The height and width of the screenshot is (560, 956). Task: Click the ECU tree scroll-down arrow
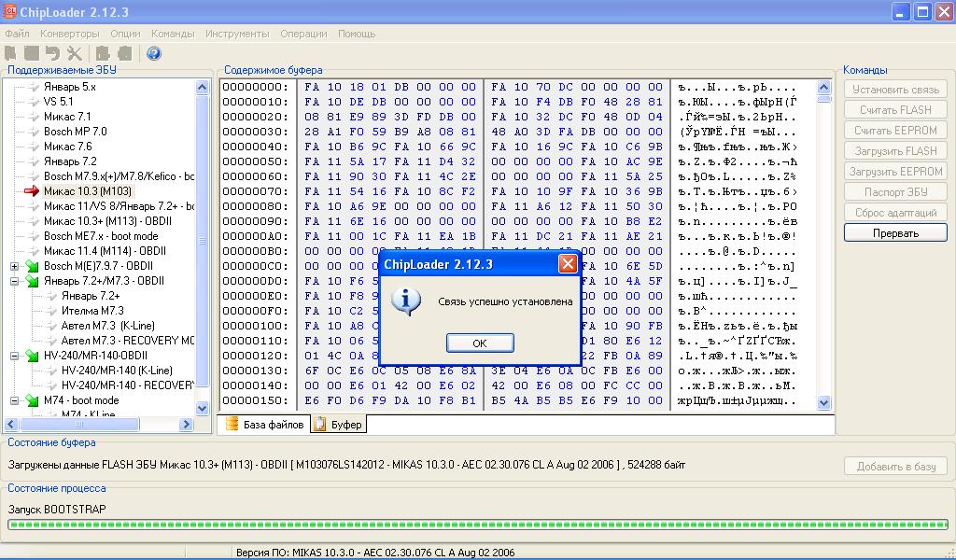203,408
